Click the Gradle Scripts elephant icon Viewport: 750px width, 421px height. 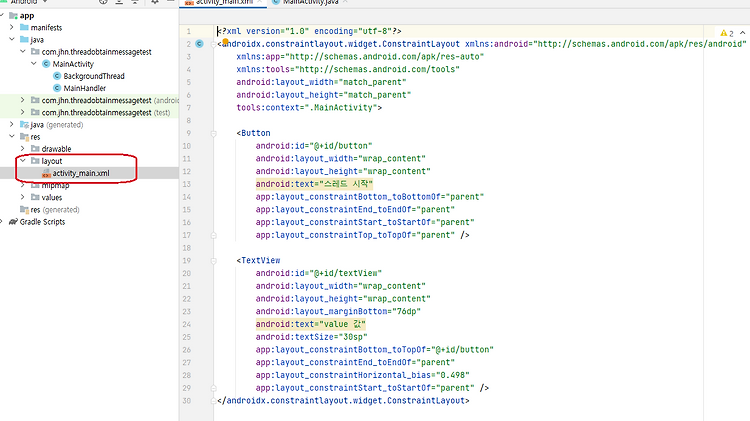tap(13, 222)
